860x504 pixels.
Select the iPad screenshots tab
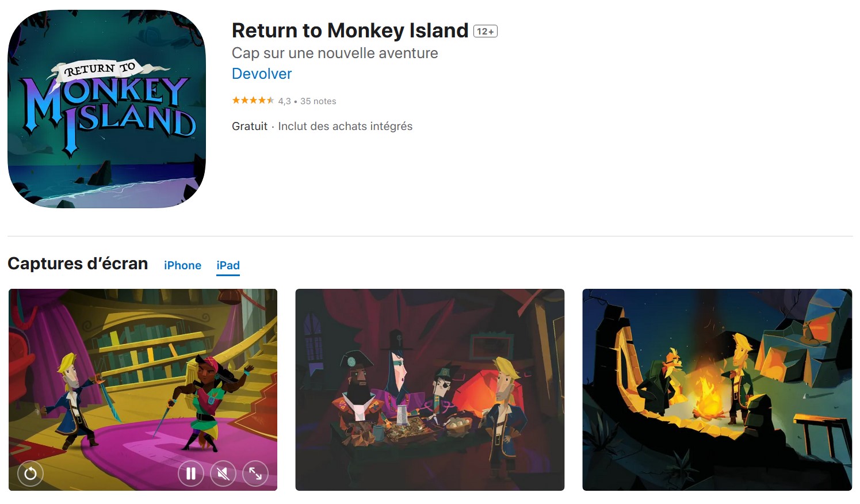pyautogui.click(x=228, y=265)
